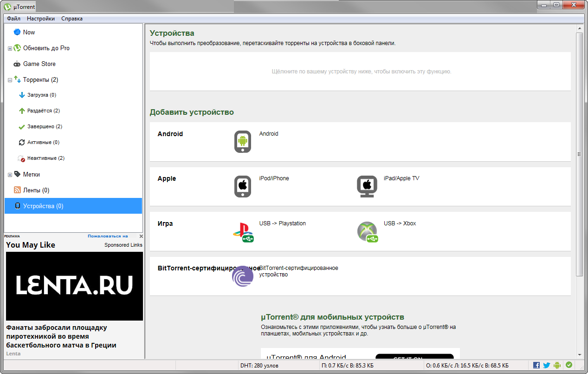Click the scrollbar up arrow

click(579, 28)
